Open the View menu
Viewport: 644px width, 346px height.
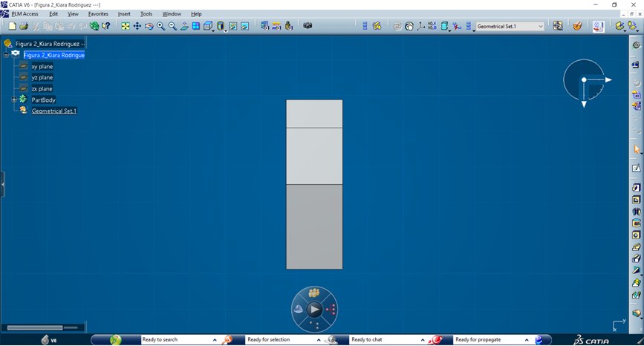click(73, 14)
